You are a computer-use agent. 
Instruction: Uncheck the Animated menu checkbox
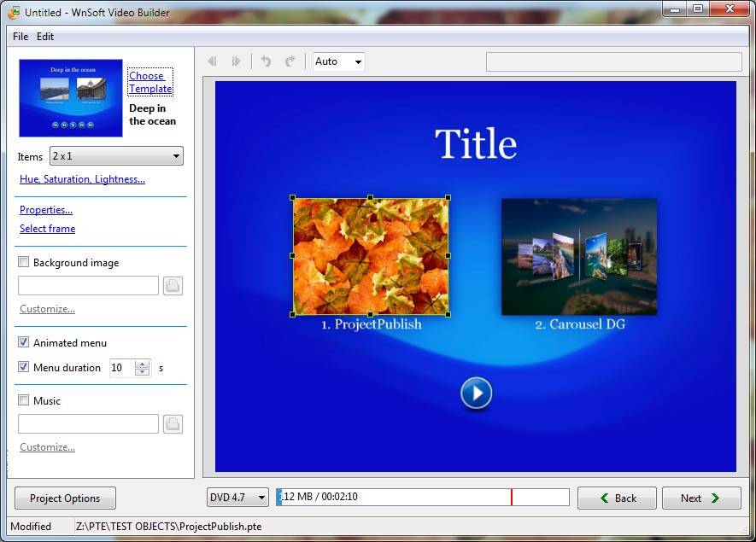coord(24,343)
